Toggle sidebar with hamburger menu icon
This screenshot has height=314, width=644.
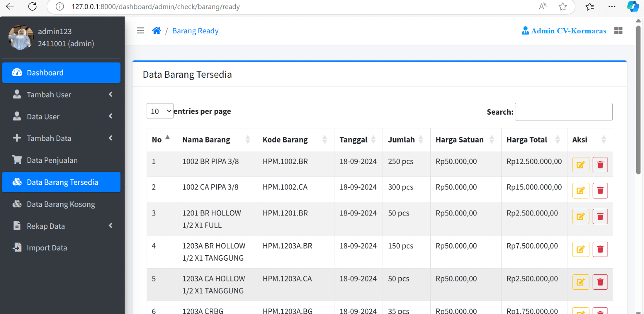tap(140, 31)
